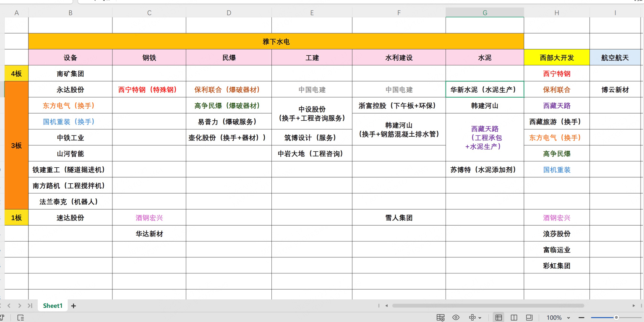The image size is (644, 322).
Task: Click the 西藏旅游（换手） cell
Action: pyautogui.click(x=557, y=122)
